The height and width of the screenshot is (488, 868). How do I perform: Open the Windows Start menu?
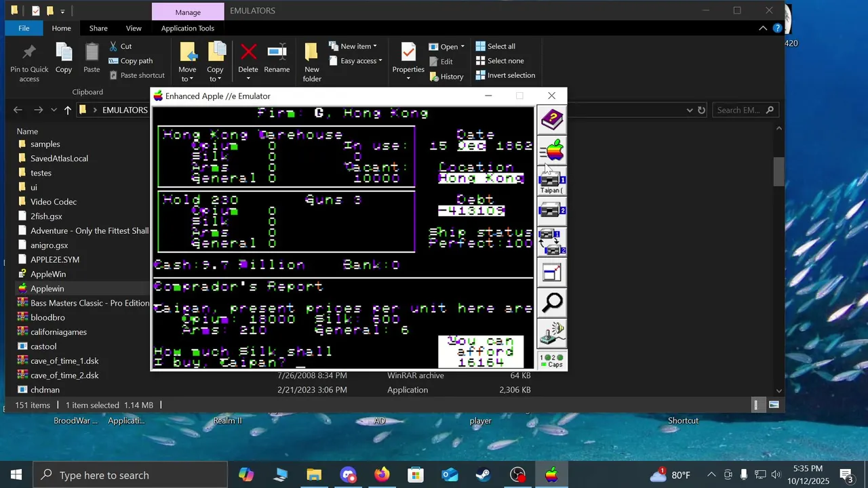coord(16,475)
